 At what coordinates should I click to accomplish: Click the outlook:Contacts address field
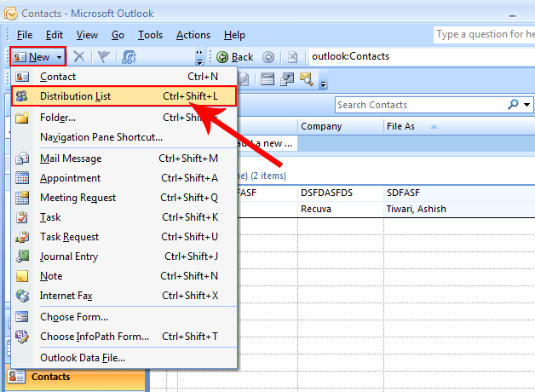(422, 56)
